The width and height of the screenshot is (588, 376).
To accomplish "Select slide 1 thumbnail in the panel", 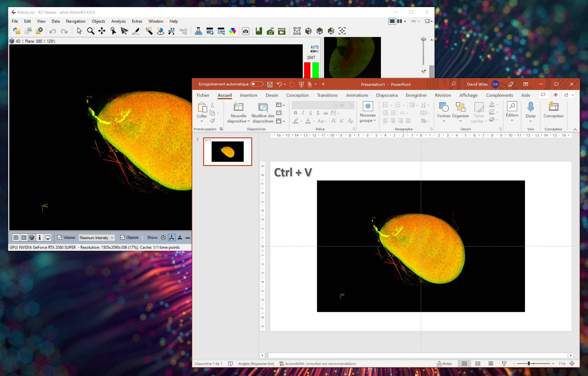I will click(x=227, y=152).
